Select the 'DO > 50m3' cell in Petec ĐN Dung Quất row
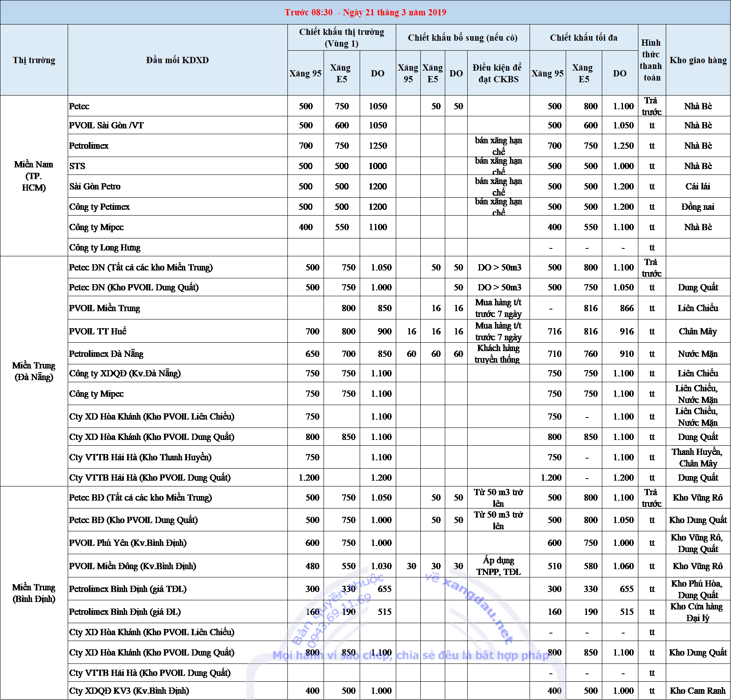 tap(498, 287)
